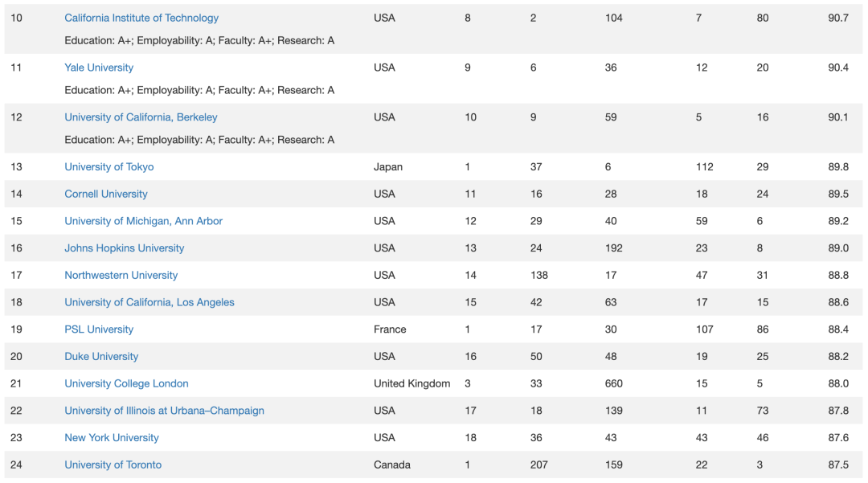Open University of California, Los Angeles
The width and height of the screenshot is (868, 483).
coord(149,302)
